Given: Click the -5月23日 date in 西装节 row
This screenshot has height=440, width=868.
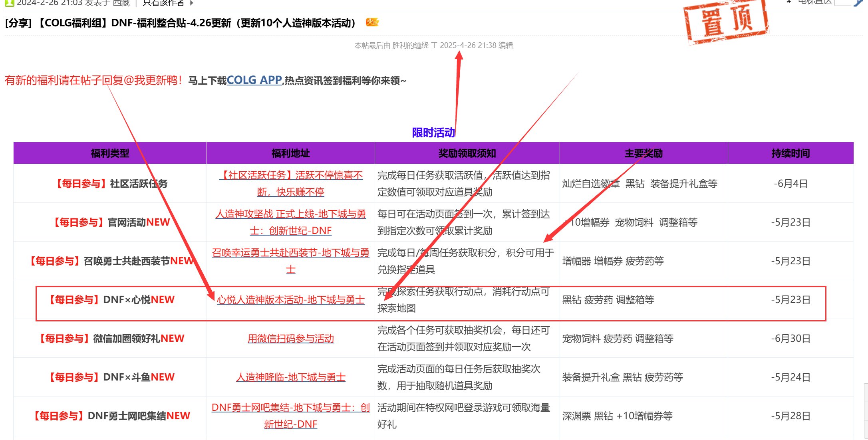Looking at the screenshot, I should (791, 261).
